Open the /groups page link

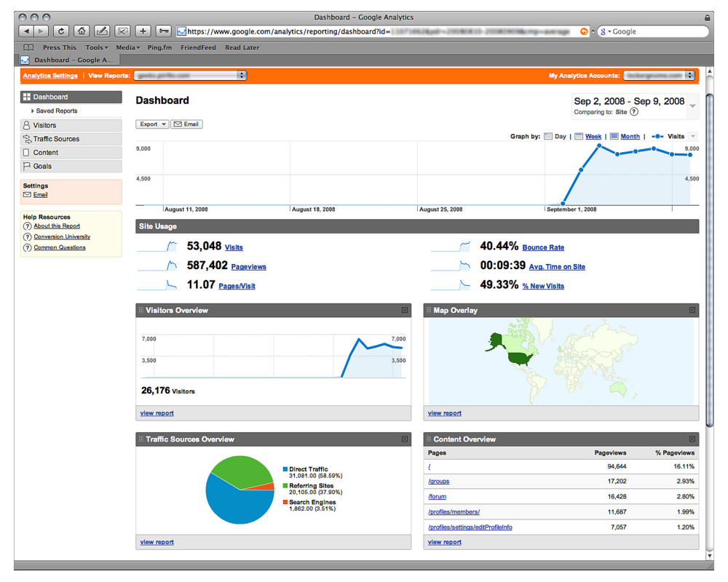(x=439, y=482)
